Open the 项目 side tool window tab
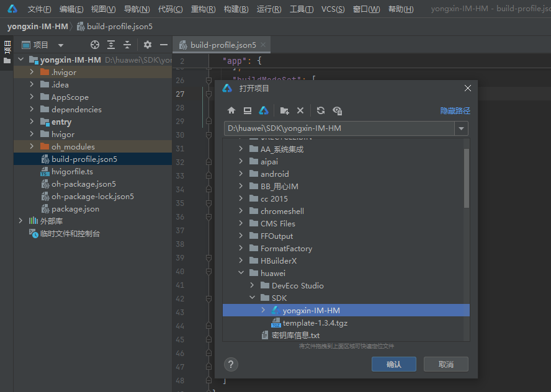Screen dimensions: 551x392 [7, 53]
